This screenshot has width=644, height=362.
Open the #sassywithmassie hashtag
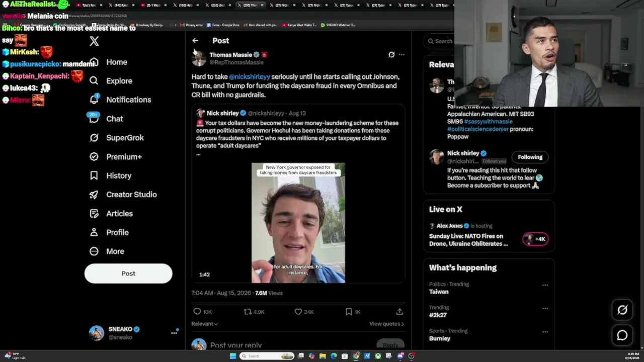coord(488,121)
